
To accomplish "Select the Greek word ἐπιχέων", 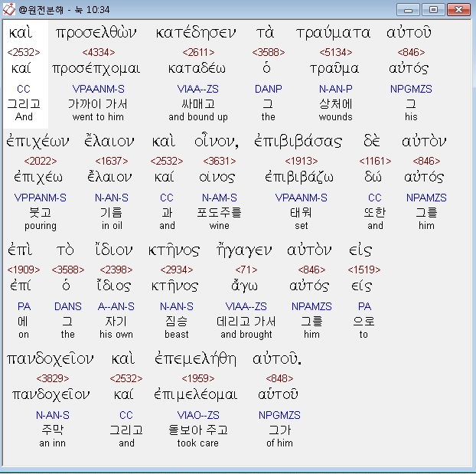I will [38, 142].
